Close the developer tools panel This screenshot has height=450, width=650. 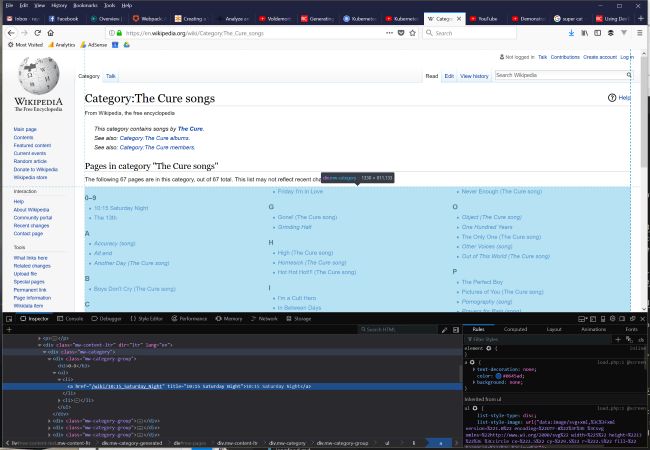tap(643, 319)
